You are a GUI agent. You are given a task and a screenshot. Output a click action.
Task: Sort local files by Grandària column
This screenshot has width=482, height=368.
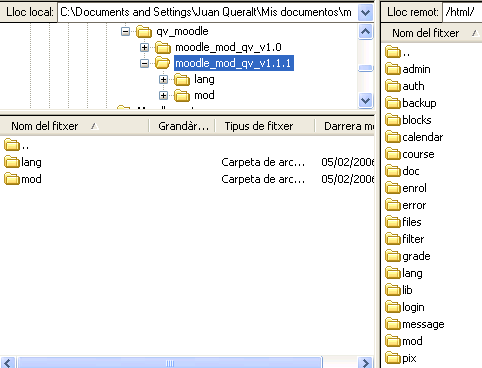[182, 126]
